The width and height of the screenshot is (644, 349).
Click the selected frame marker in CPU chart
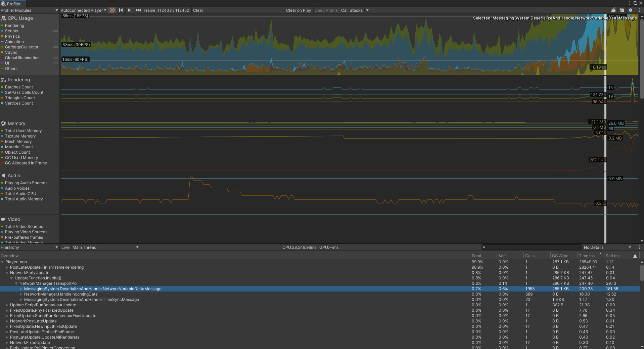[605, 44]
